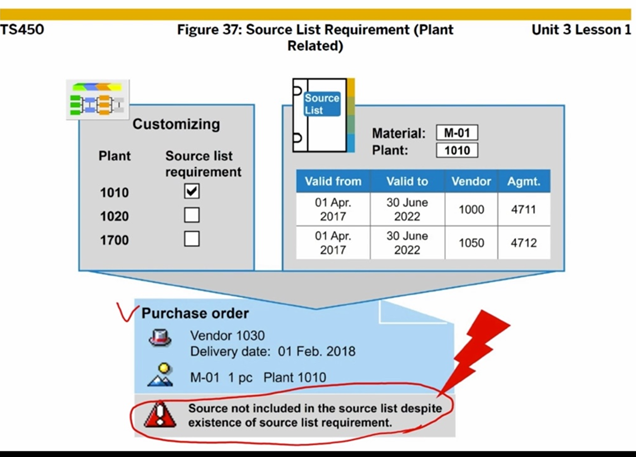Viewport: 636px width, 457px height.
Task: Click the Figure 37 title
Action: click(x=316, y=37)
